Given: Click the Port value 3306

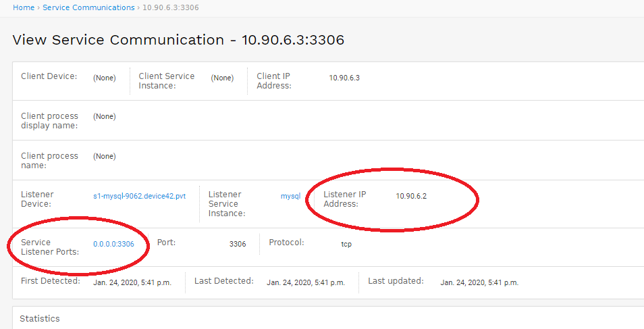Looking at the screenshot, I should (x=238, y=244).
